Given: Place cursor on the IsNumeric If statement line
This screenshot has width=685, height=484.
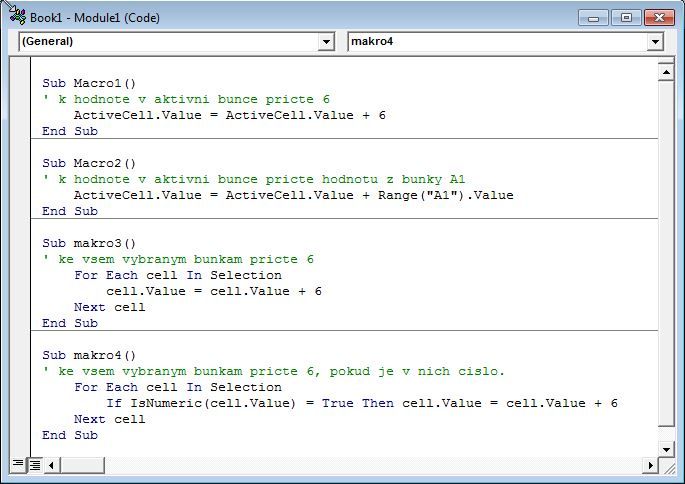Looking at the screenshot, I should point(362,403).
